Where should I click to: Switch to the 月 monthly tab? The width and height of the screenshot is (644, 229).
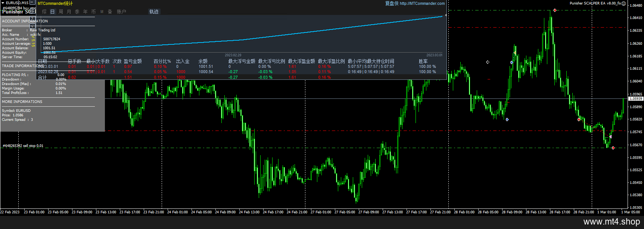click(x=69, y=12)
